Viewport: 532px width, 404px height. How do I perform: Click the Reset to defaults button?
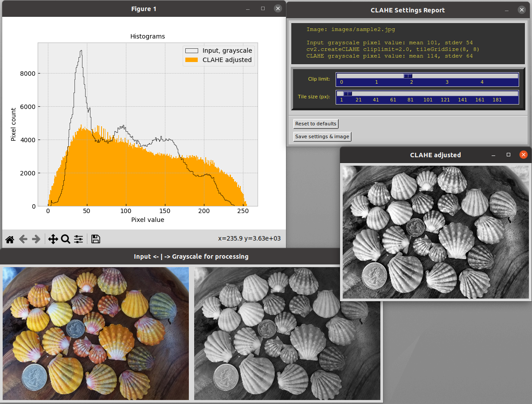(x=316, y=124)
